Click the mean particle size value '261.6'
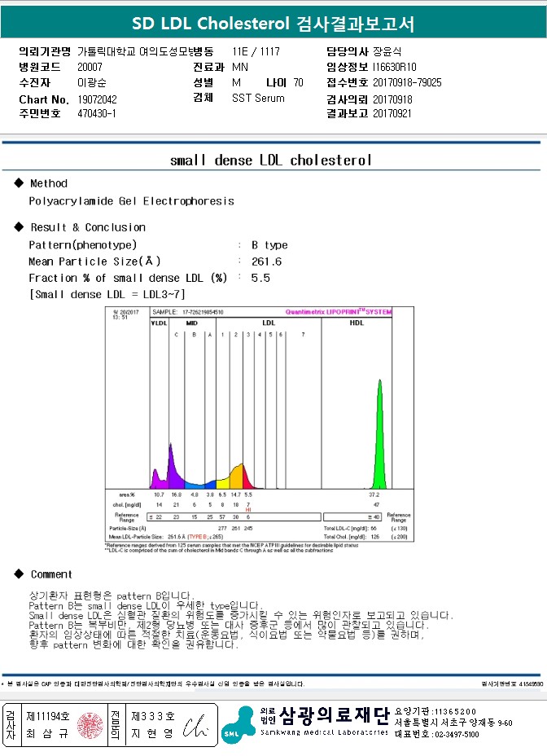The height and width of the screenshot is (756, 547). click(266, 262)
